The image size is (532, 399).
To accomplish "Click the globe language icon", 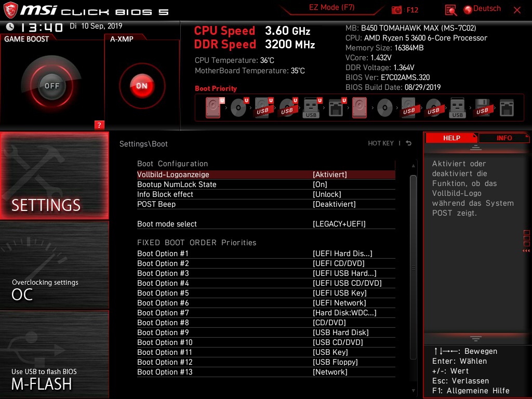I will click(x=468, y=10).
